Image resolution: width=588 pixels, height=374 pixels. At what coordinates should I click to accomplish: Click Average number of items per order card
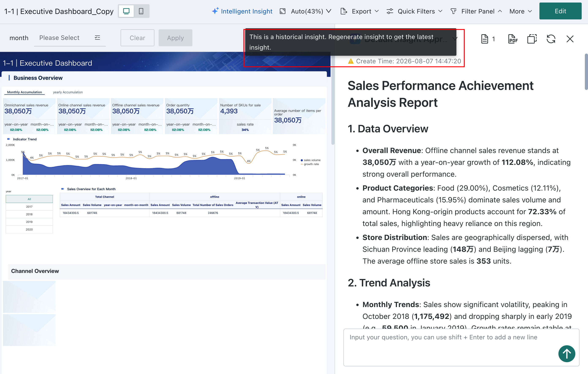point(299,116)
